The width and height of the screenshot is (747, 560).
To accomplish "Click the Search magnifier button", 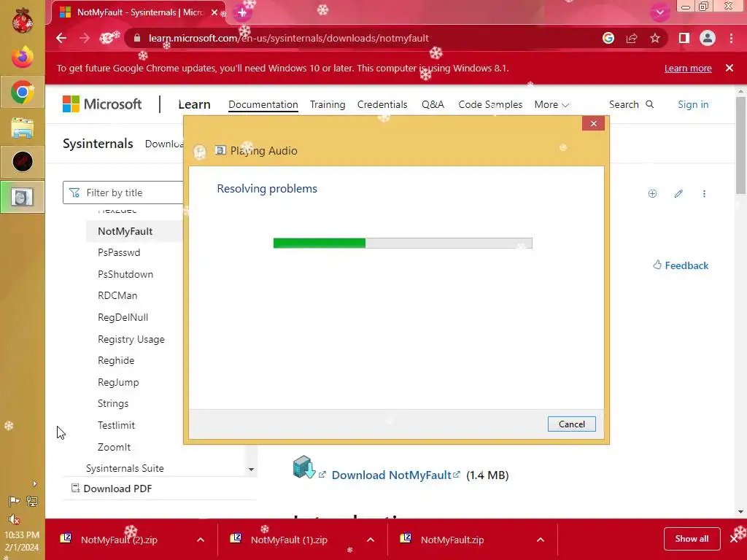I will pyautogui.click(x=631, y=104).
